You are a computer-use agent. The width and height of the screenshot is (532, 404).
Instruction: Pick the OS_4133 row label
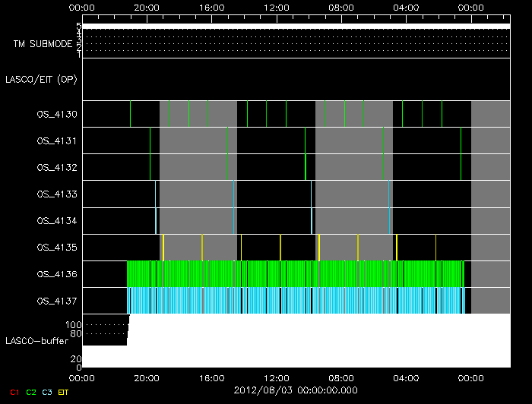(x=57, y=194)
